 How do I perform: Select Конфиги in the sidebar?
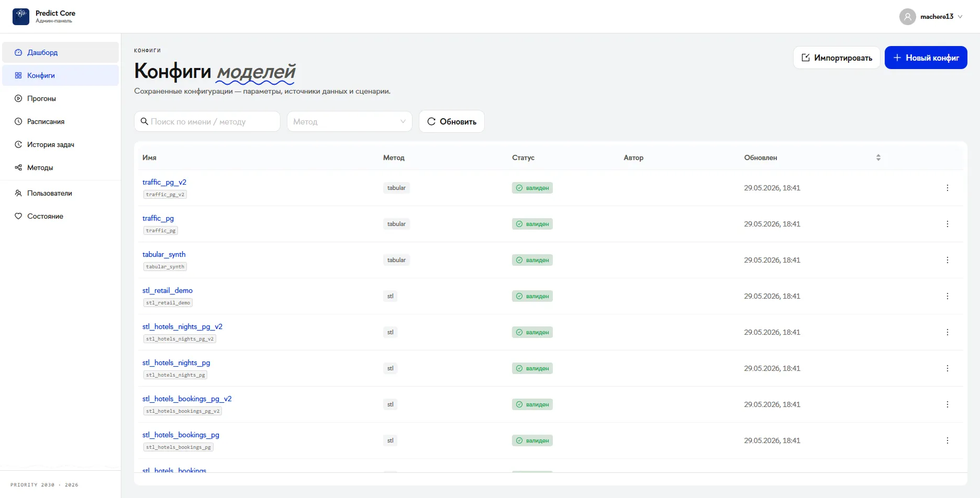pyautogui.click(x=61, y=75)
